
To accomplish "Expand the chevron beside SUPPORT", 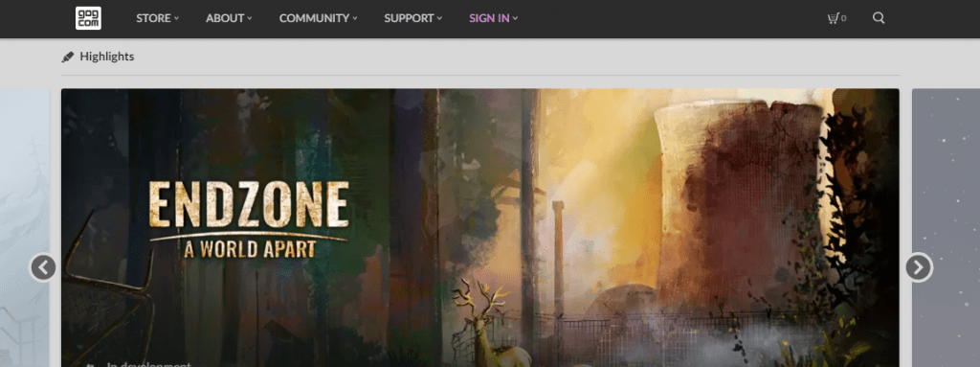I will click(x=439, y=18).
